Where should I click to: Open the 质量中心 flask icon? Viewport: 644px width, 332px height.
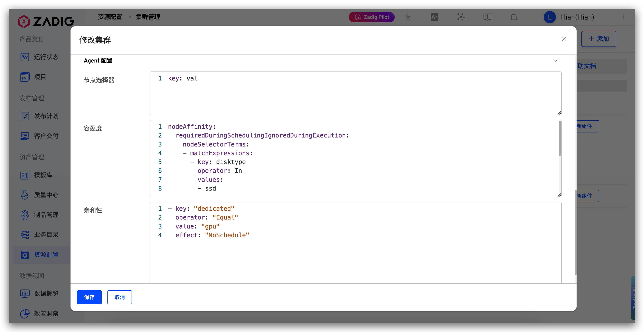click(x=25, y=195)
